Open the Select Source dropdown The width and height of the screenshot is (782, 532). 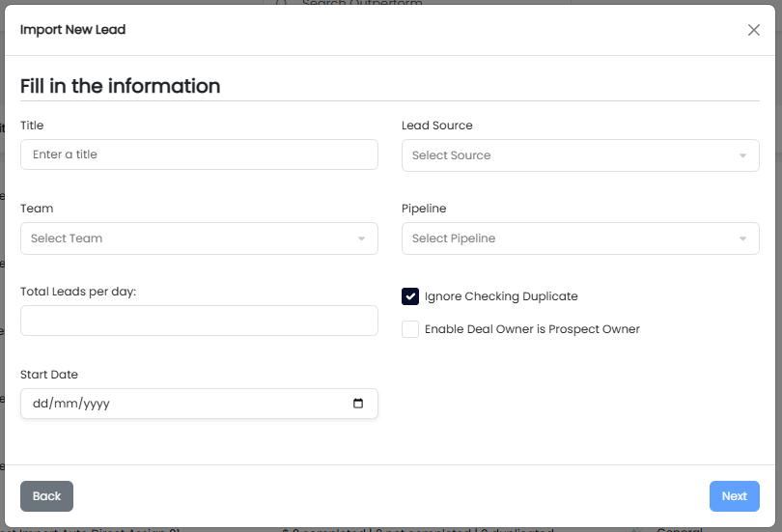[570, 155]
